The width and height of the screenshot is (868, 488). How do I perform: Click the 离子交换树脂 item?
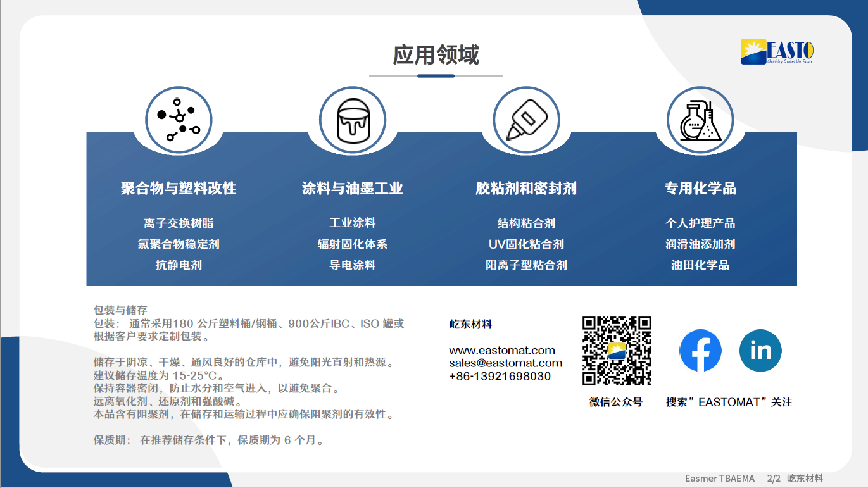coord(179,223)
